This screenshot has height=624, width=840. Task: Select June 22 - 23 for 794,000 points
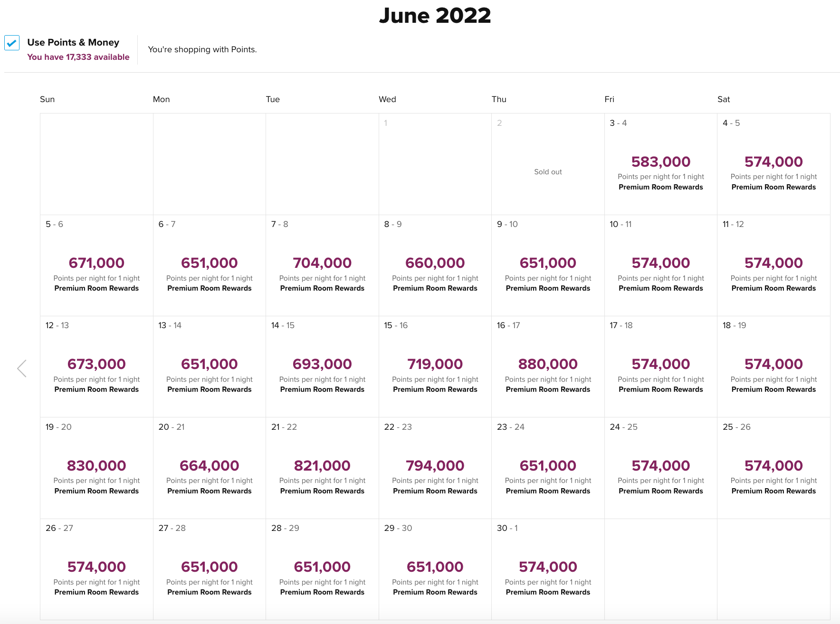point(435,468)
